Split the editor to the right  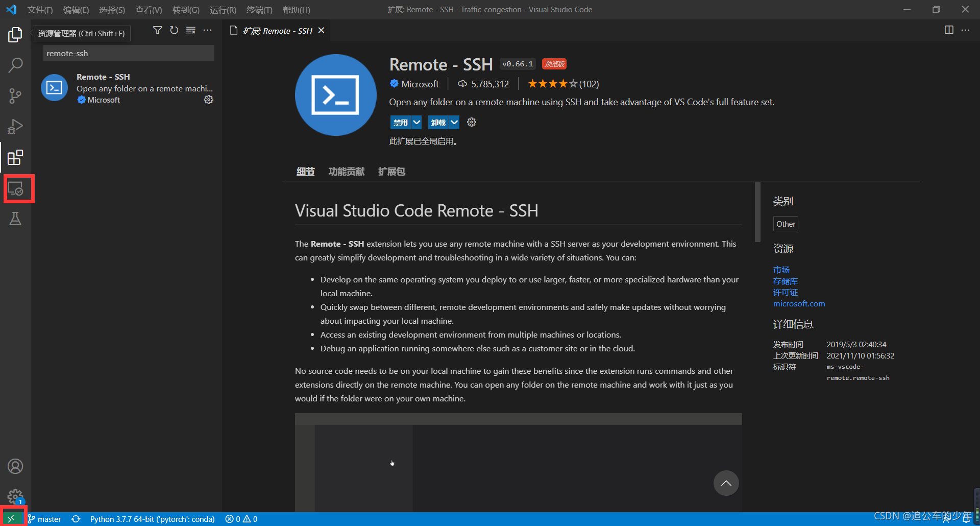(949, 30)
